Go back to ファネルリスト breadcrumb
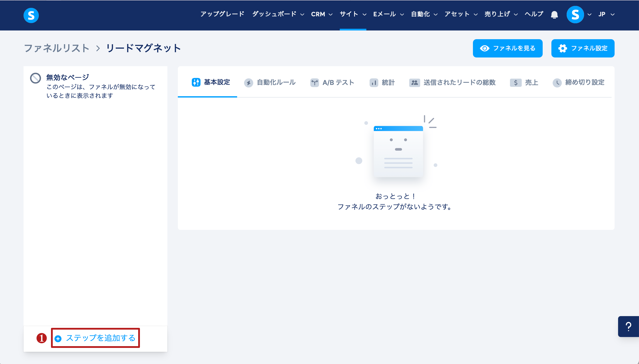Screen dimensions: 639x364 click(x=56, y=48)
